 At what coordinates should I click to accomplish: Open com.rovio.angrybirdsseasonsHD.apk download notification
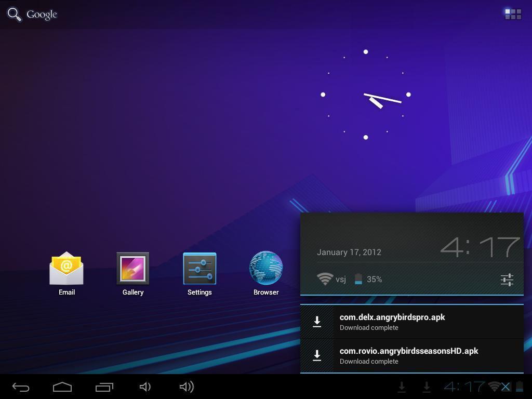[412, 355]
